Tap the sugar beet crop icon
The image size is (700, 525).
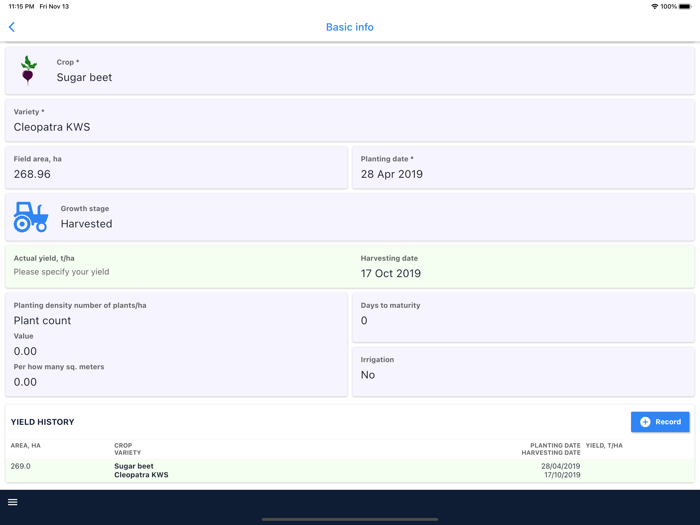(28, 71)
